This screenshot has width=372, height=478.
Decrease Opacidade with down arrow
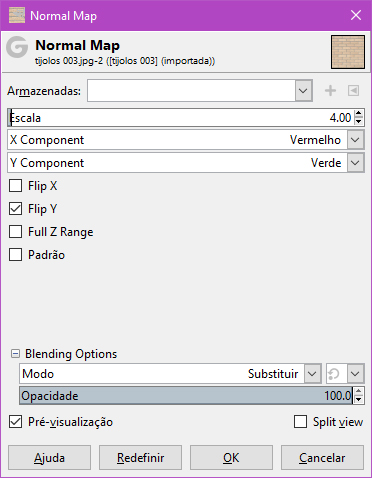point(358,399)
